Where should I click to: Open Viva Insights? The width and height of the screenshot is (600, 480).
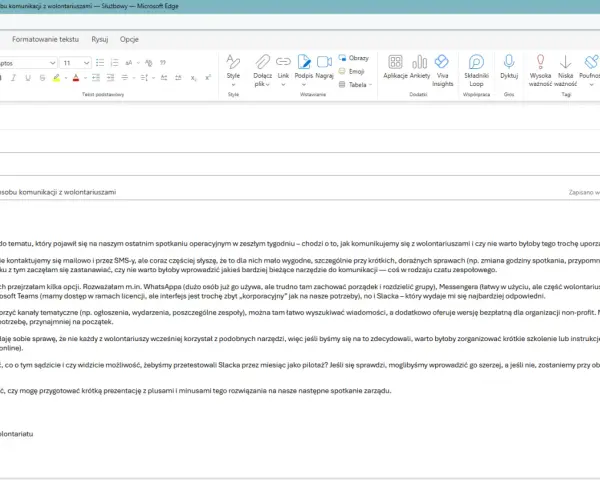[x=442, y=71]
